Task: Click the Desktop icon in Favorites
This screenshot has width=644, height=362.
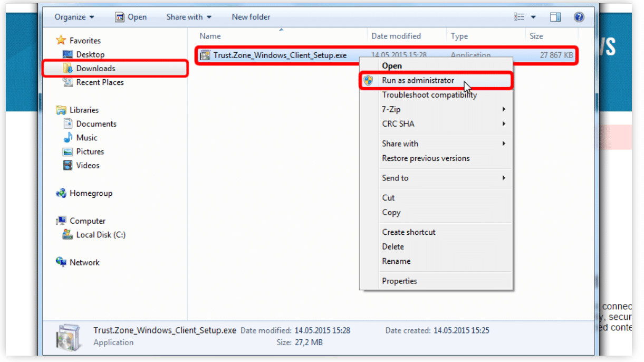Action: (68, 54)
